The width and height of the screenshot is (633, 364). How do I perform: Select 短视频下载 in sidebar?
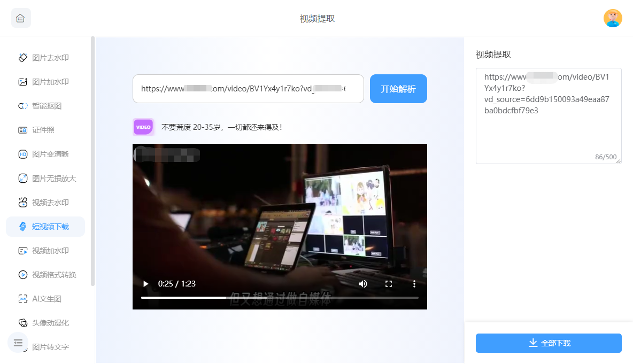tap(45, 227)
